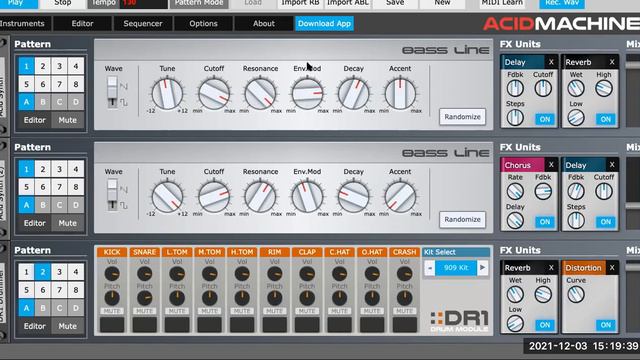The width and height of the screenshot is (640, 360).
Task: Click the Download App button
Action: point(324,24)
